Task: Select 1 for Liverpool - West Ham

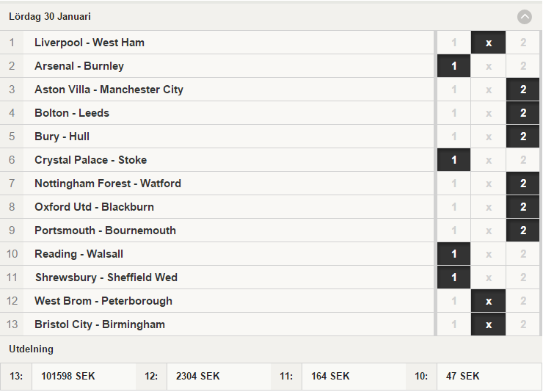Action: coord(453,43)
